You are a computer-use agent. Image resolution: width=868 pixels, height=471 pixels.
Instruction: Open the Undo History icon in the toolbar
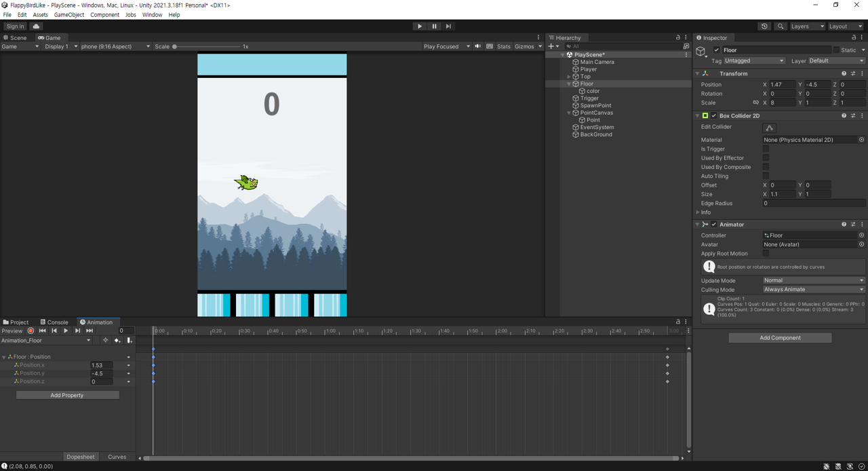coord(764,26)
